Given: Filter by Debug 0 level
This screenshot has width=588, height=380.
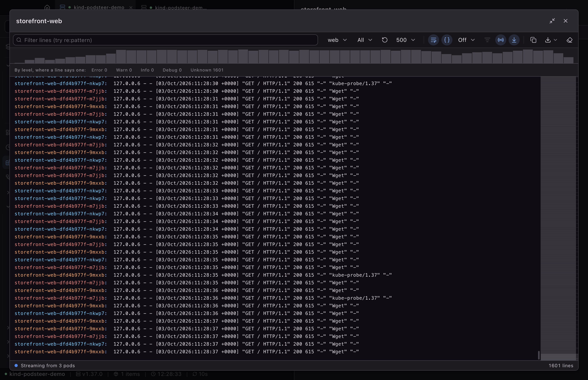Looking at the screenshot, I should click(172, 70).
